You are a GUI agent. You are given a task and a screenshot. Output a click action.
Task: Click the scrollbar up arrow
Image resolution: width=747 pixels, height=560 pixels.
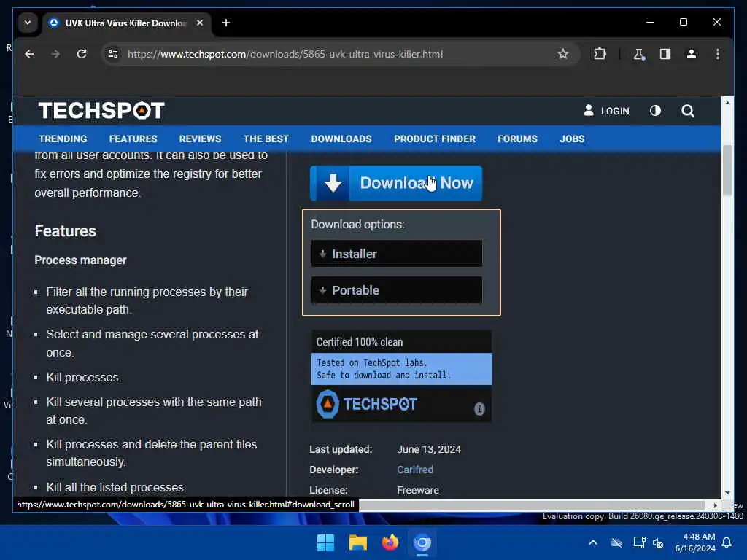[727, 102]
